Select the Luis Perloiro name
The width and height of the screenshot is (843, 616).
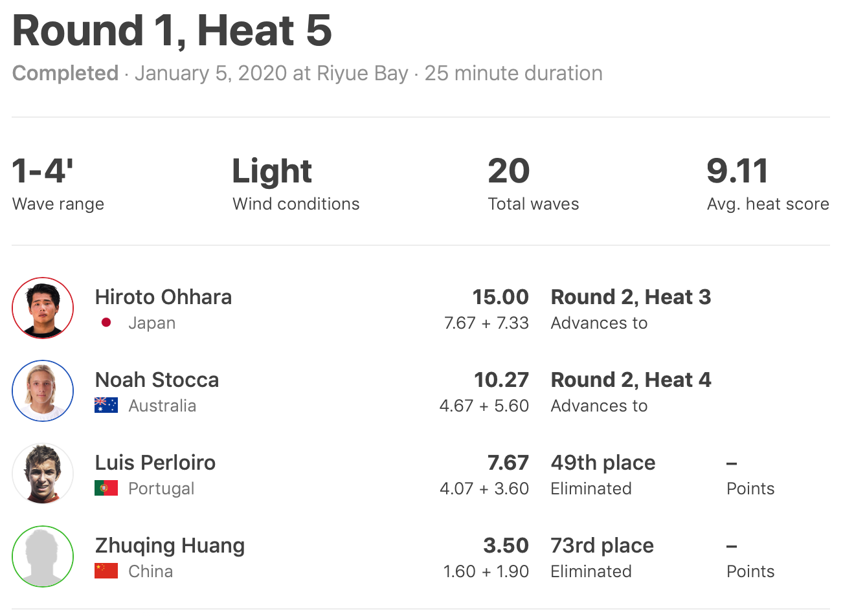click(x=155, y=463)
